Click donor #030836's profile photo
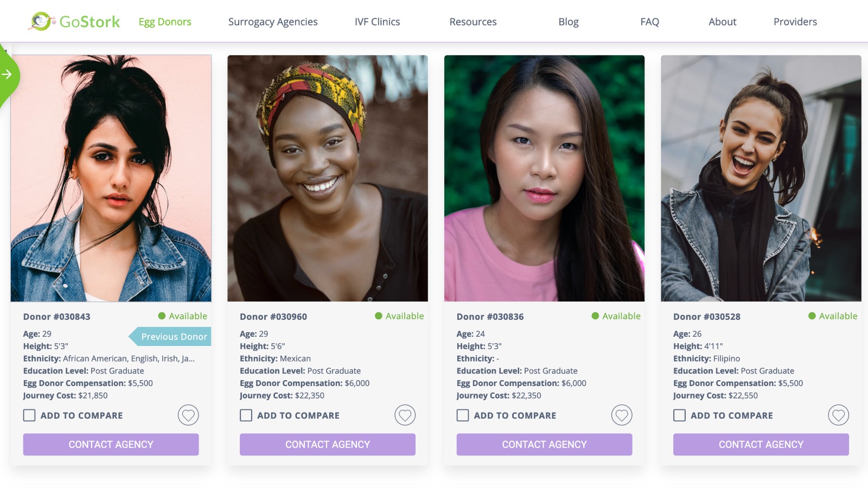This screenshot has height=488, width=868. point(544,179)
